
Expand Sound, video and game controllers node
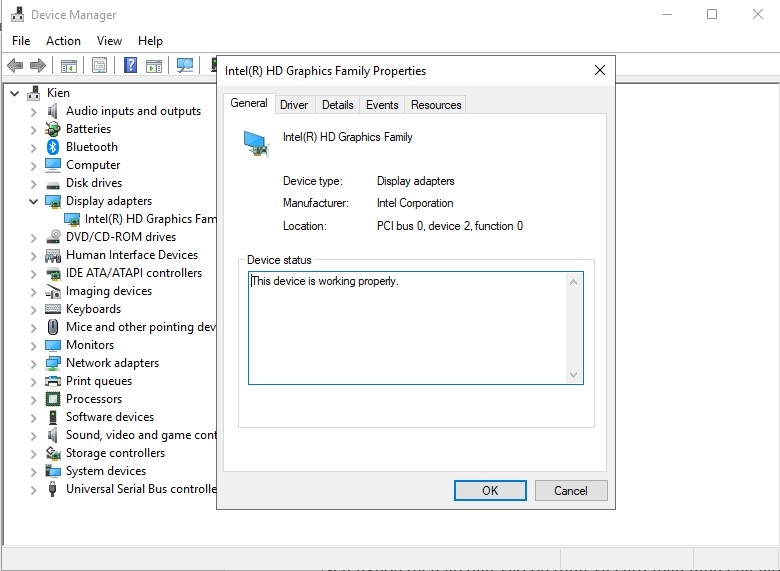click(33, 435)
